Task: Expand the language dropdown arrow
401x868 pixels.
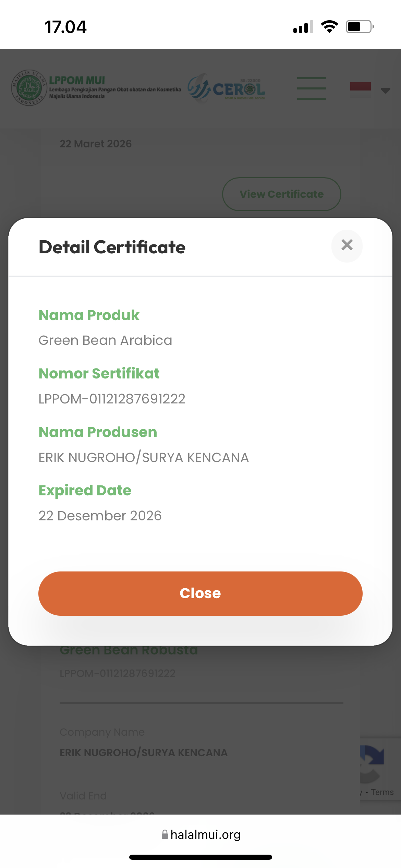Action: tap(386, 91)
